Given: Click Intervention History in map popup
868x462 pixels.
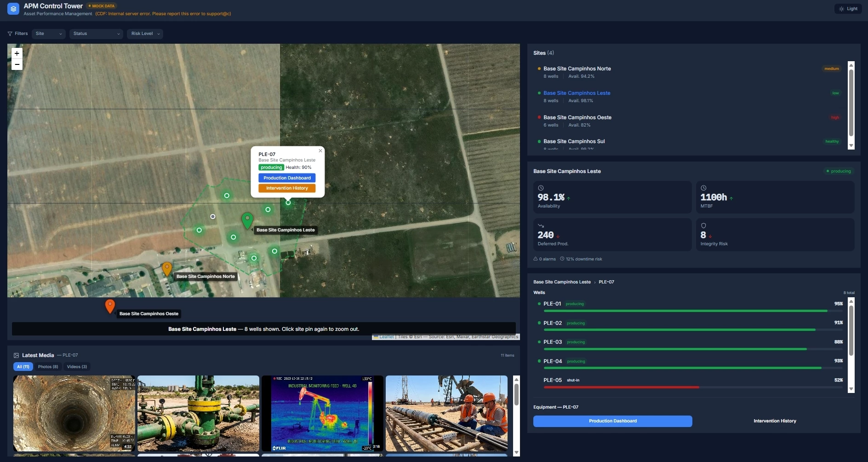Looking at the screenshot, I should pos(287,188).
